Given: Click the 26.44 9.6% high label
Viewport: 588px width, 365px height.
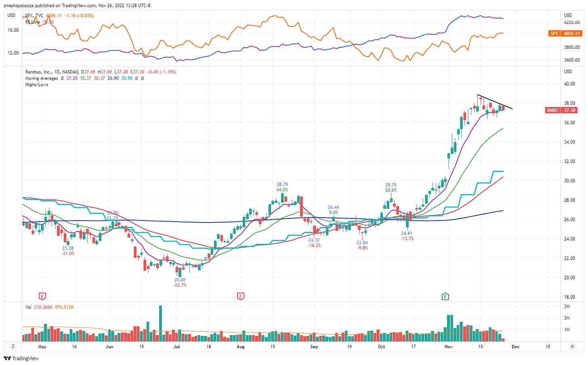Looking at the screenshot, I should pyautogui.click(x=333, y=210).
